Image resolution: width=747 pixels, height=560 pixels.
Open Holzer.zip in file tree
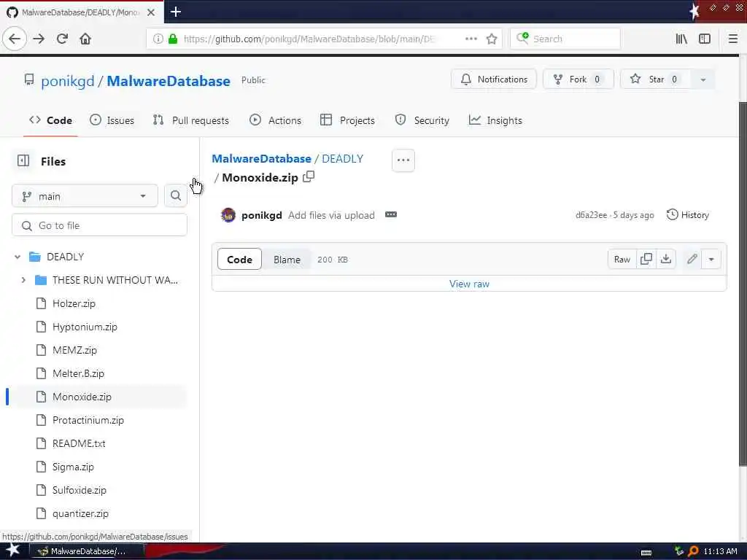coord(74,303)
